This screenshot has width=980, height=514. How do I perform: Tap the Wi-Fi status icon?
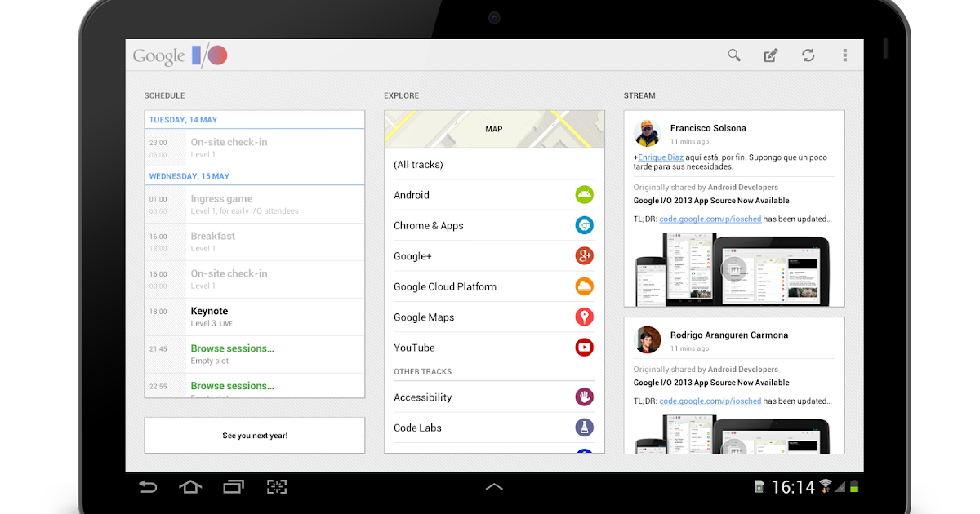[x=826, y=487]
